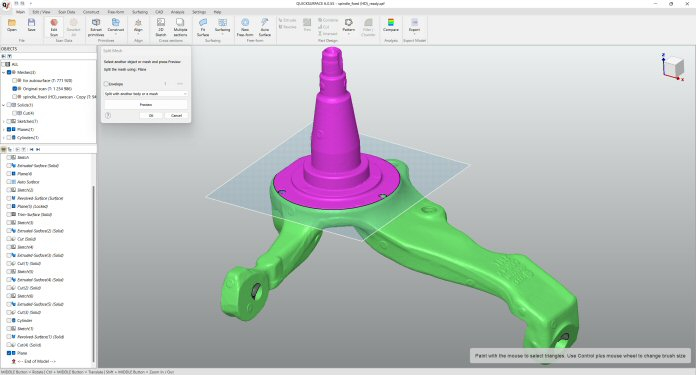Enable the Envelope option in dialog
The height and width of the screenshot is (375, 696).
(x=106, y=83)
